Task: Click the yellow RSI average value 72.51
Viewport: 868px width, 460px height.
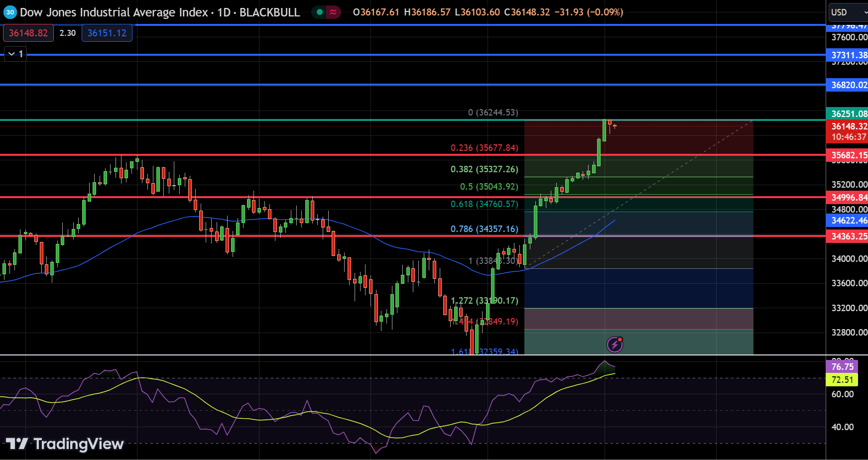Action: [842, 380]
